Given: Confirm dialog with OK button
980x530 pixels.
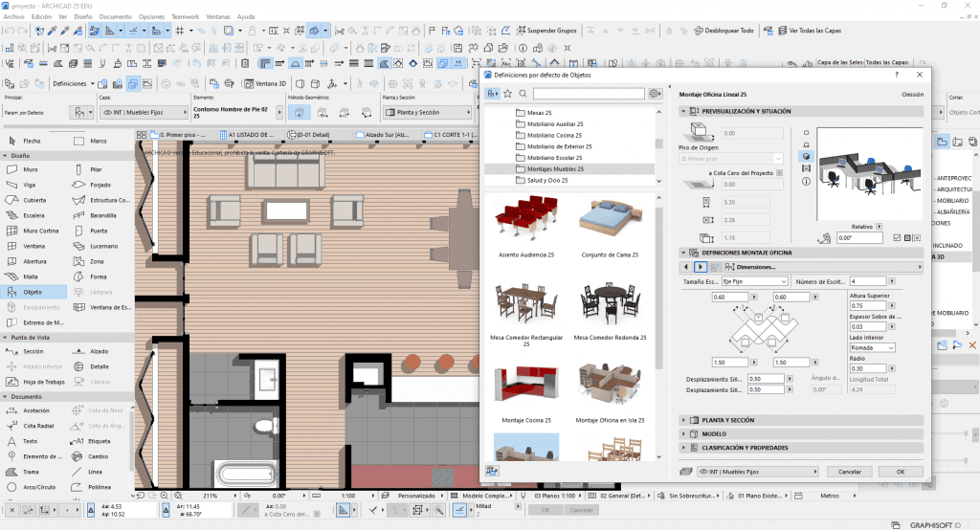Looking at the screenshot, I should tap(900, 472).
